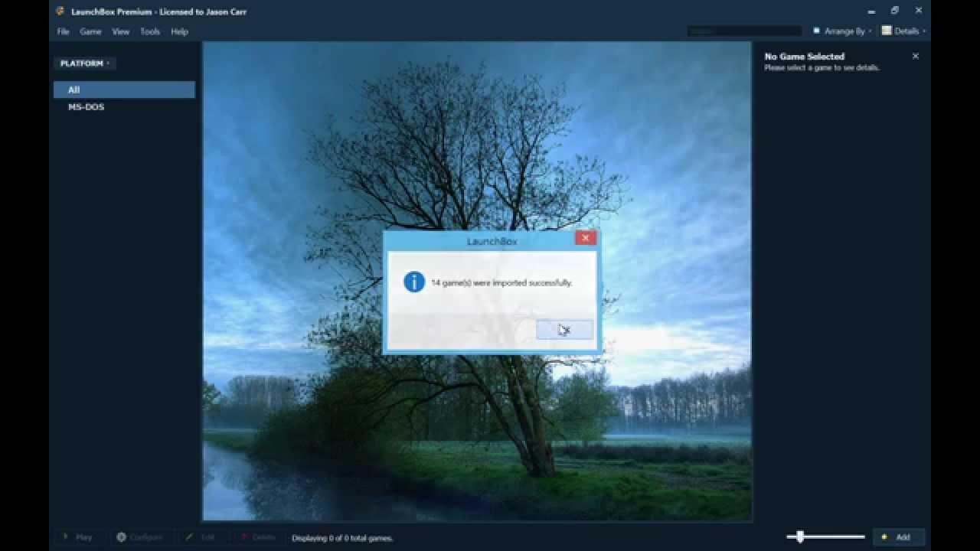Close the No Game Selected details panel

pyautogui.click(x=915, y=56)
